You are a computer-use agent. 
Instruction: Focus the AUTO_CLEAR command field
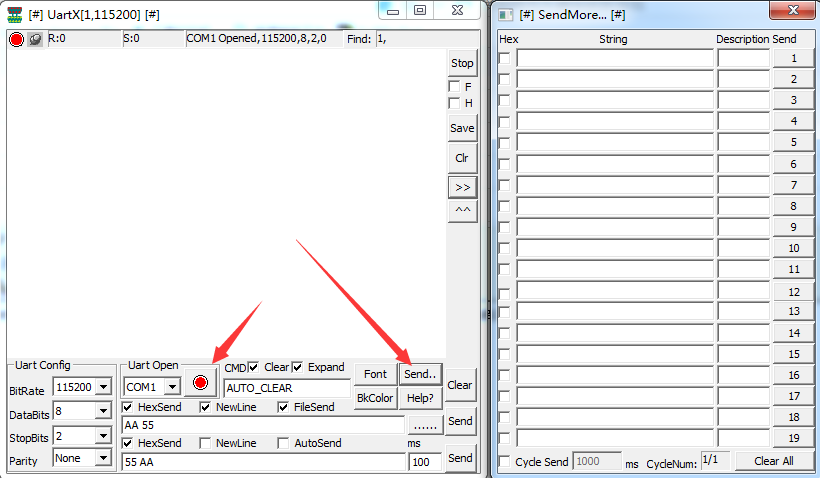click(x=287, y=388)
